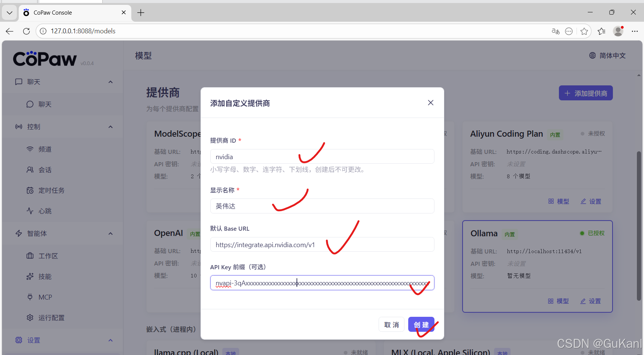Open 会话 via the people icon
The width and height of the screenshot is (644, 355).
(30, 169)
